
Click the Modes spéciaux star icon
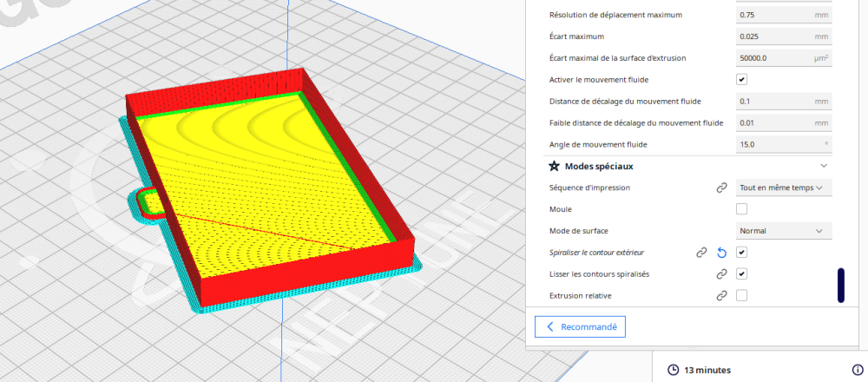click(554, 166)
